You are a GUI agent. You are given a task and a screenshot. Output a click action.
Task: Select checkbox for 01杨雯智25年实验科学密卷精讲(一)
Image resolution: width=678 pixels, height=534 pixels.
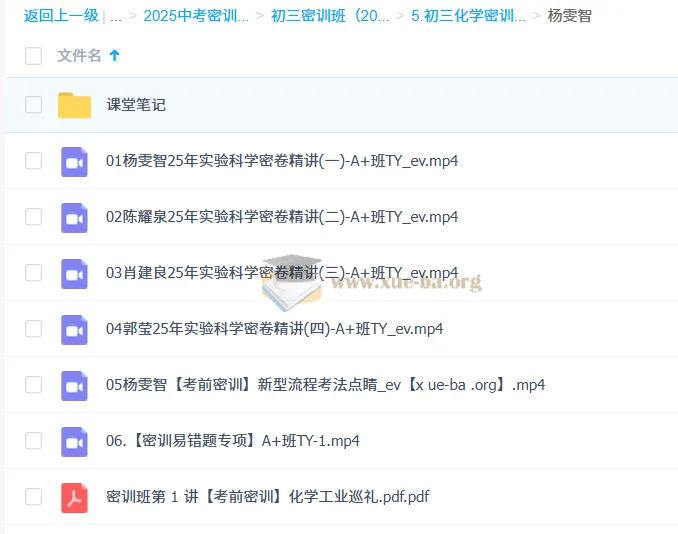click(x=34, y=161)
